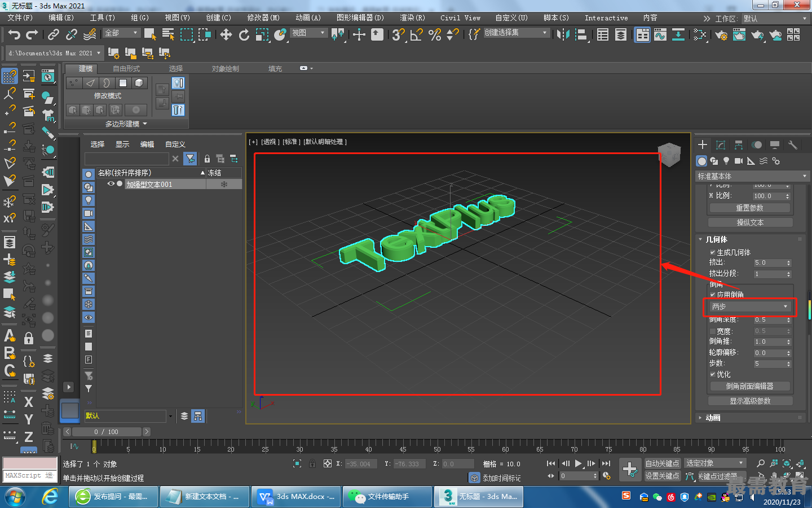812x508 pixels.
Task: Open the 标准基本体 category dropdown
Action: click(x=752, y=176)
